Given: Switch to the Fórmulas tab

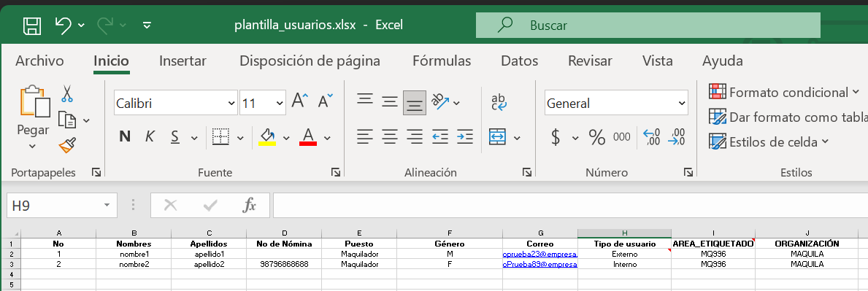Looking at the screenshot, I should pyautogui.click(x=442, y=61).
